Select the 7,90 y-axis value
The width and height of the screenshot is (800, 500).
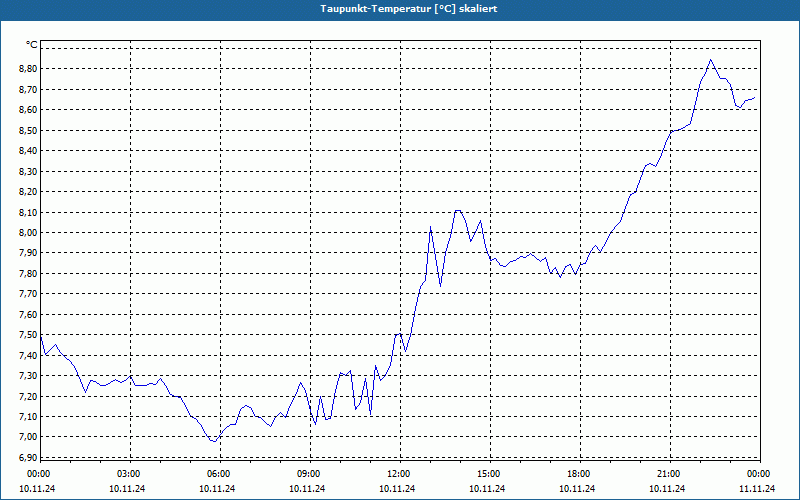click(x=28, y=253)
